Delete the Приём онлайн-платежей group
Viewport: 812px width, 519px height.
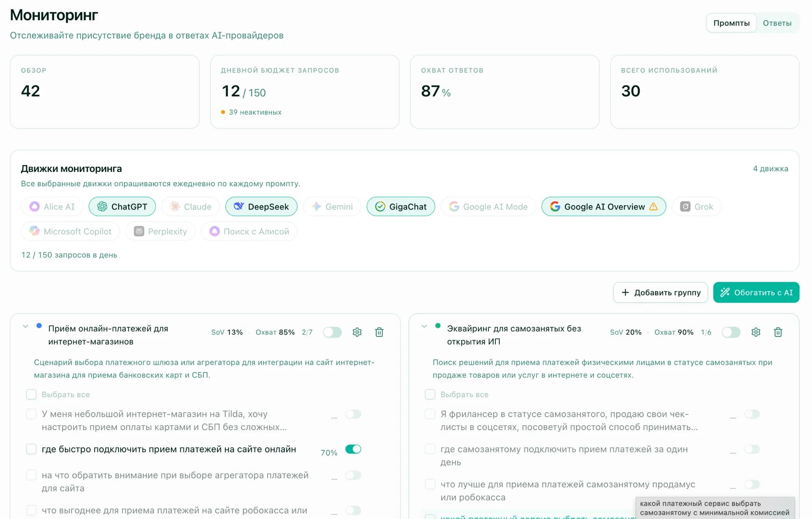point(379,332)
